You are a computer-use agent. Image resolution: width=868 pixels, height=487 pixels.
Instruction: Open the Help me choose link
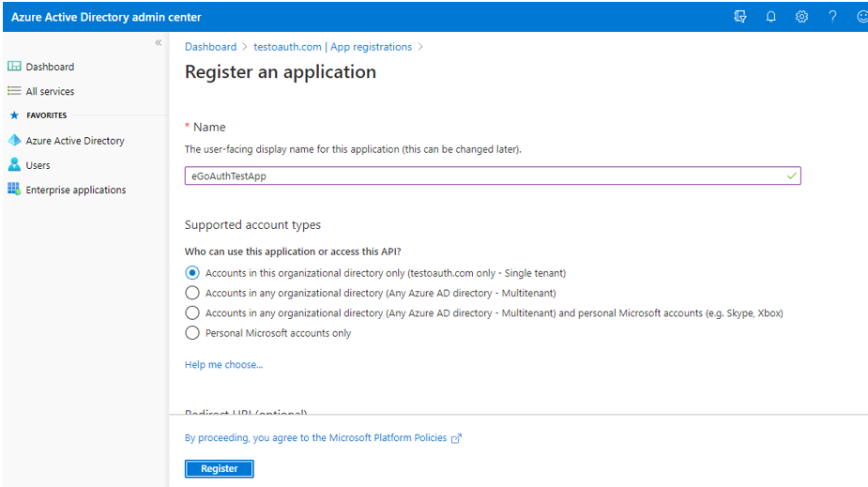[x=223, y=365]
